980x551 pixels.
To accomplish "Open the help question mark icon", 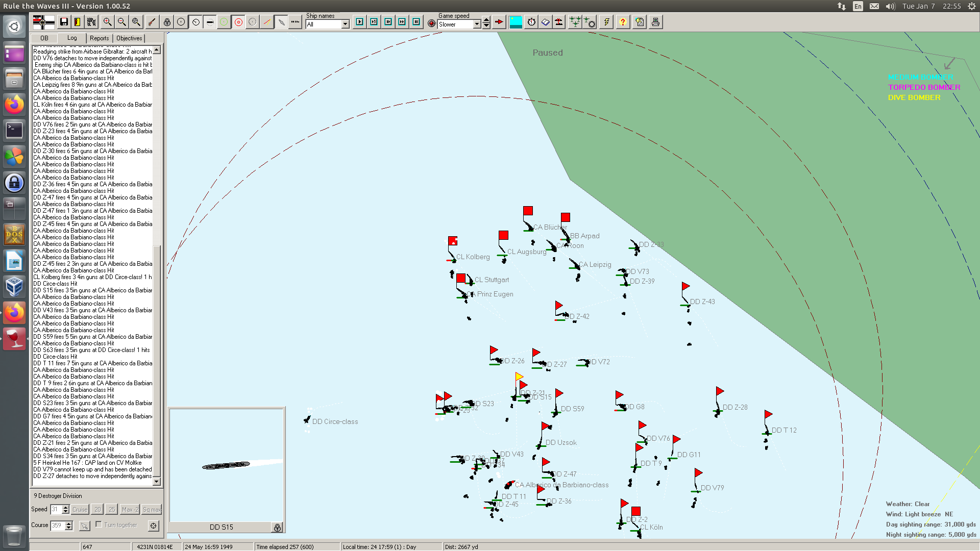I will 623,22.
